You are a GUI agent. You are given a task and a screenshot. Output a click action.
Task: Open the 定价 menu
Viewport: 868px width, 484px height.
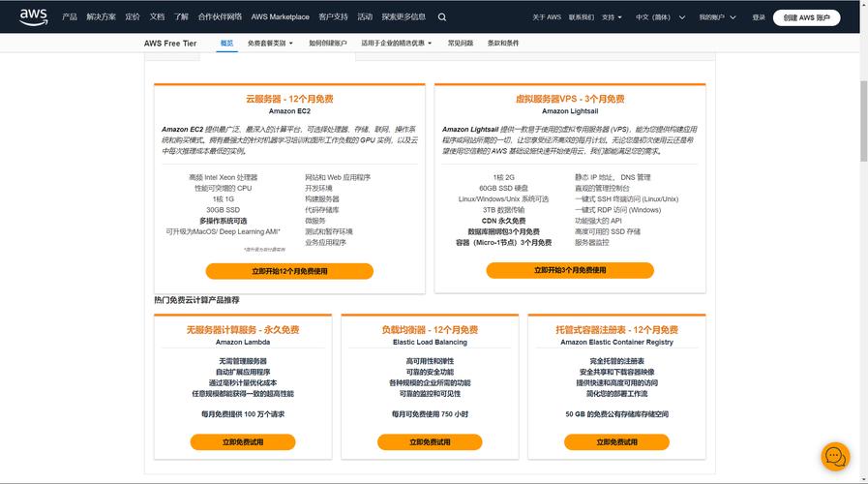point(133,17)
